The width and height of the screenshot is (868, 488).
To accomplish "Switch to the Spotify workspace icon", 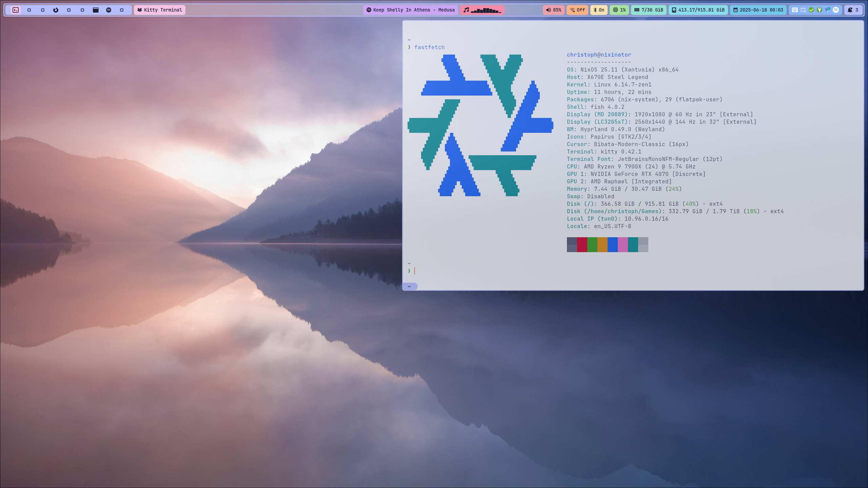I will 108,10.
